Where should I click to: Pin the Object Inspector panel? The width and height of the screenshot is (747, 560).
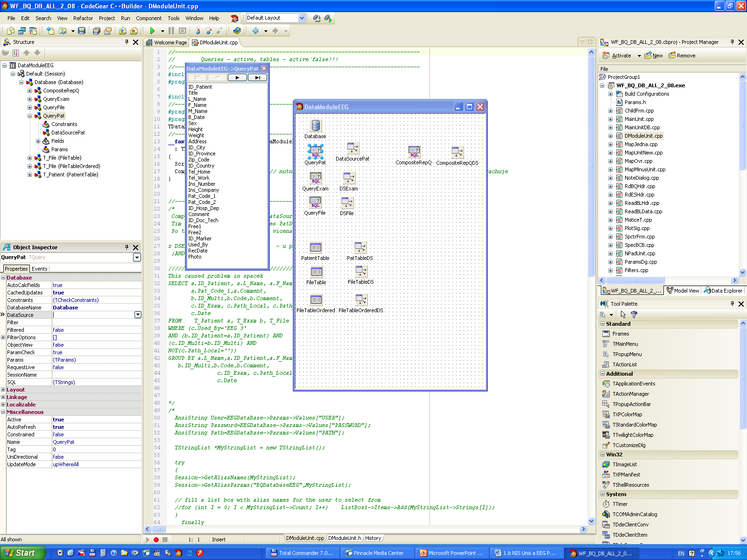click(x=127, y=247)
